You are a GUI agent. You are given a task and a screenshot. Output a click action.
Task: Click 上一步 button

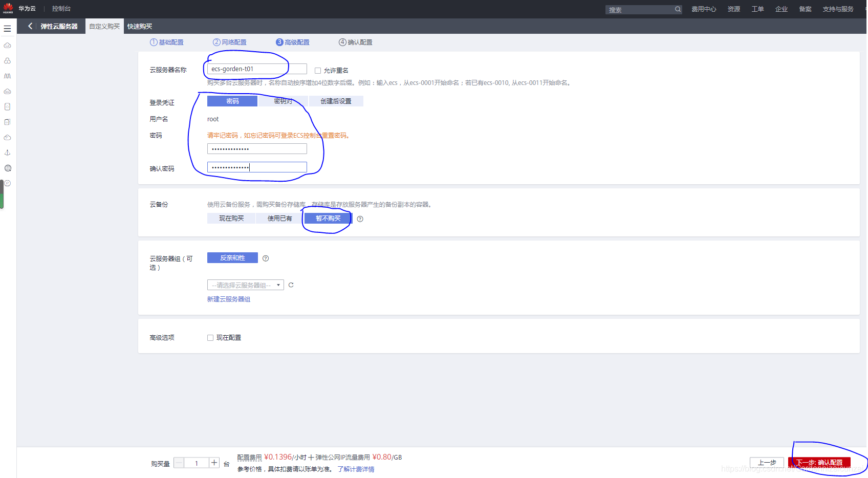(767, 463)
